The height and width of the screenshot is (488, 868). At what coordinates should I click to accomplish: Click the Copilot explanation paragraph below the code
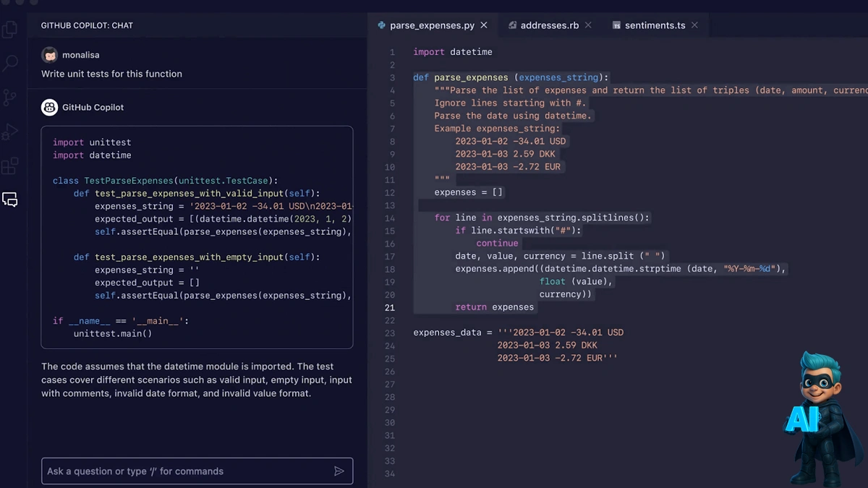point(197,380)
